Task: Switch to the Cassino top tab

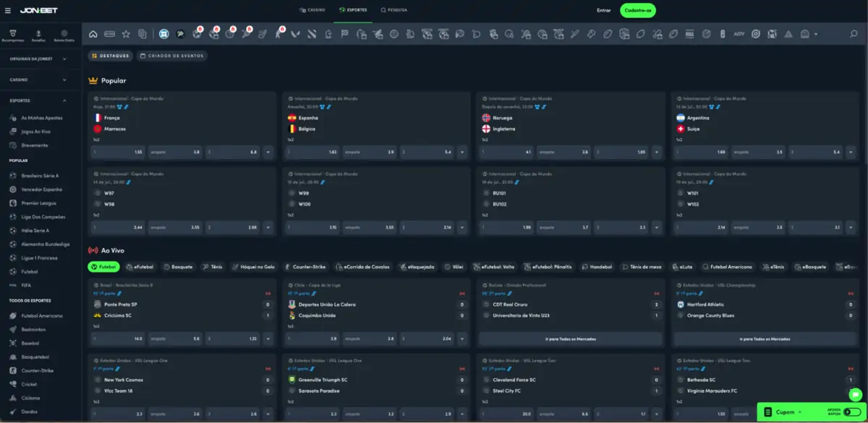Action: pyautogui.click(x=312, y=11)
